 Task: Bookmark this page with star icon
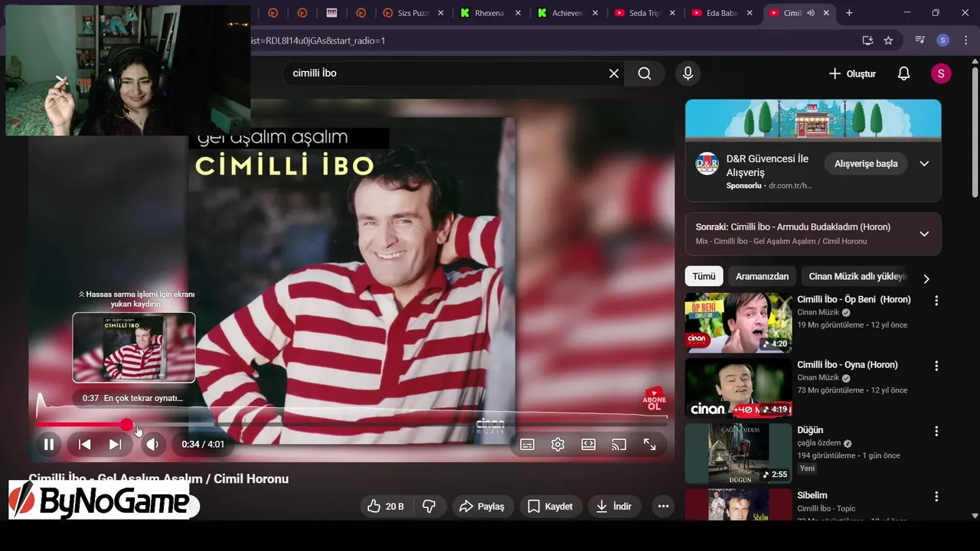pos(888,41)
